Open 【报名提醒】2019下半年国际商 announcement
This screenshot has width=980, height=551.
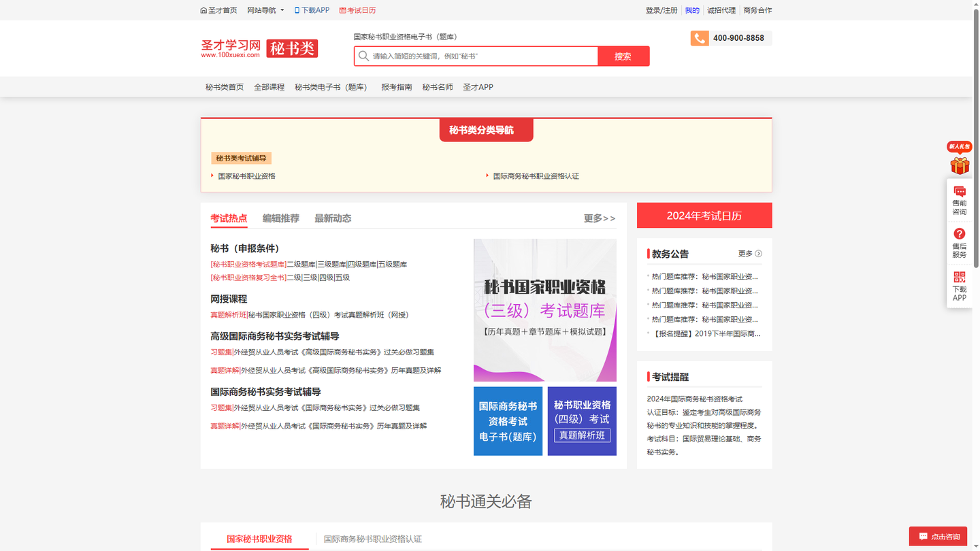(x=706, y=334)
